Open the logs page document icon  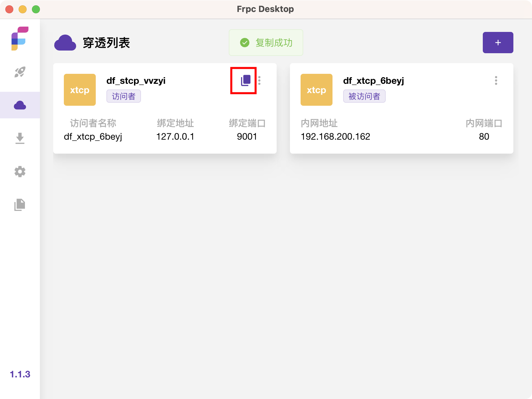(x=20, y=205)
